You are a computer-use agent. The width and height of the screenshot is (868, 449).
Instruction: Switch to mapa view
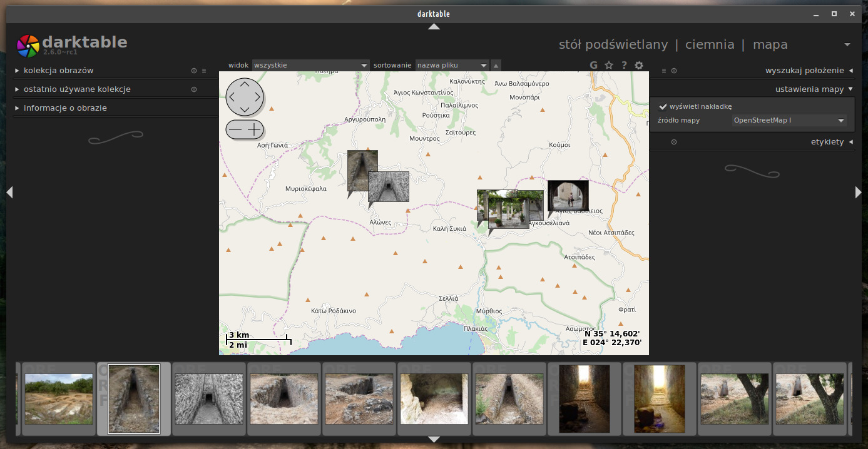click(770, 45)
